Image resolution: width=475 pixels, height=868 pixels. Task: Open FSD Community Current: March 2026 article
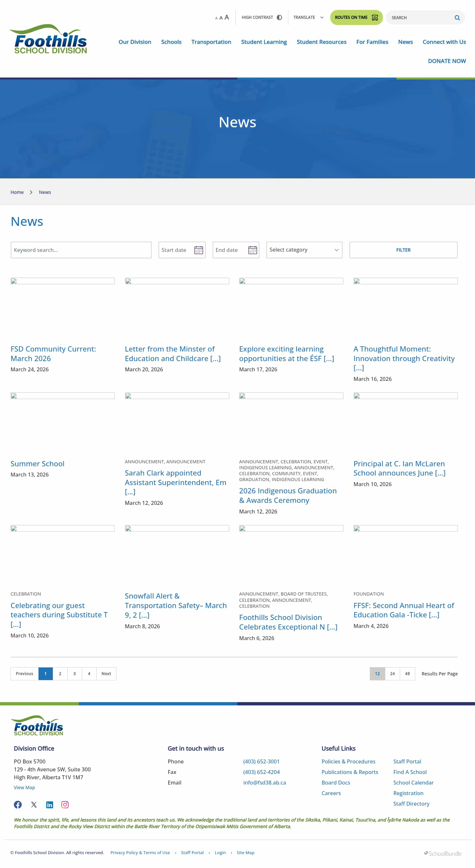tap(53, 354)
